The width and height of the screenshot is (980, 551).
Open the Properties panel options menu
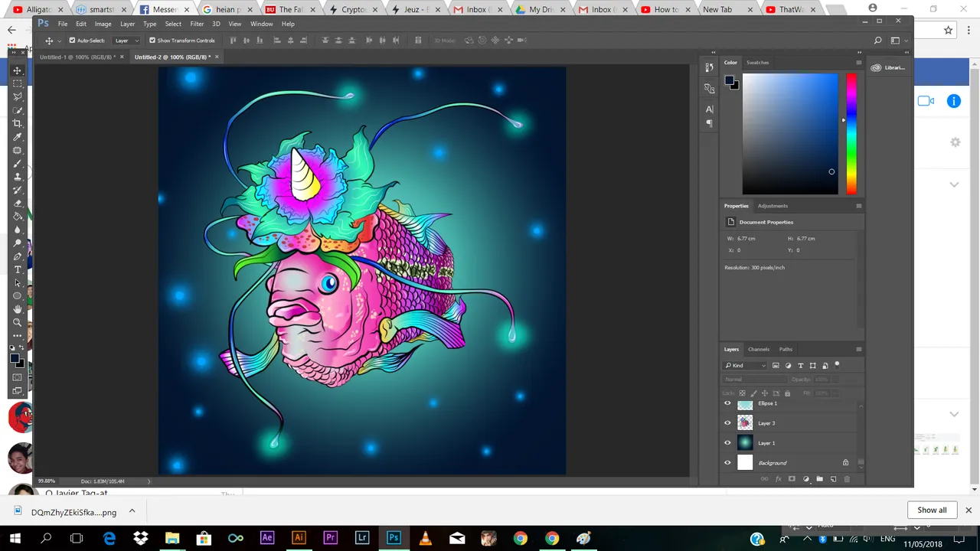[858, 206]
